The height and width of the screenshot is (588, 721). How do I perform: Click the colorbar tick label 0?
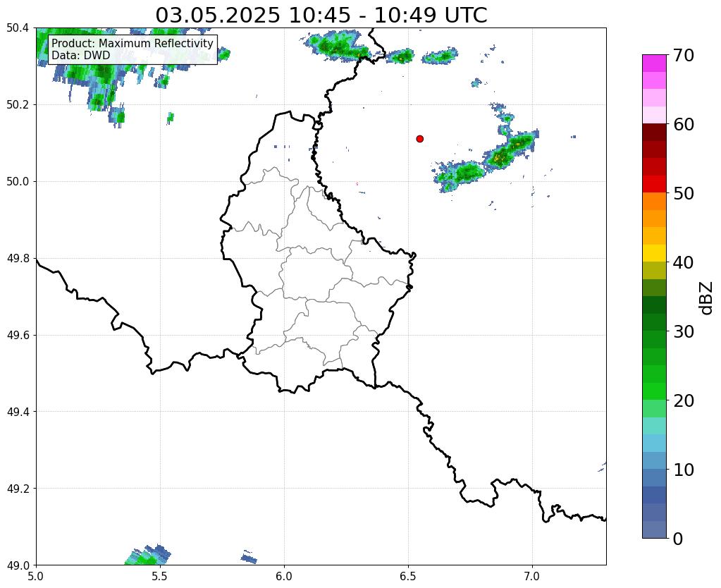(678, 539)
